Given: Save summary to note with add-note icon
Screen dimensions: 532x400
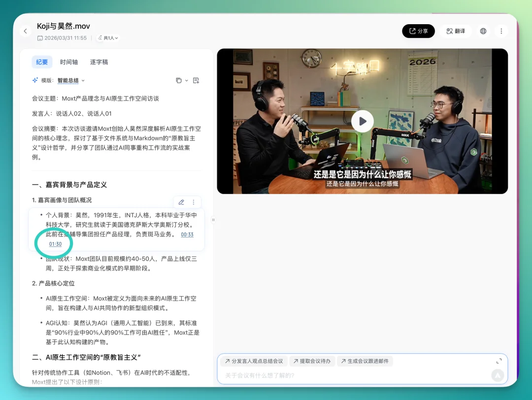Looking at the screenshot, I should click(x=196, y=80).
